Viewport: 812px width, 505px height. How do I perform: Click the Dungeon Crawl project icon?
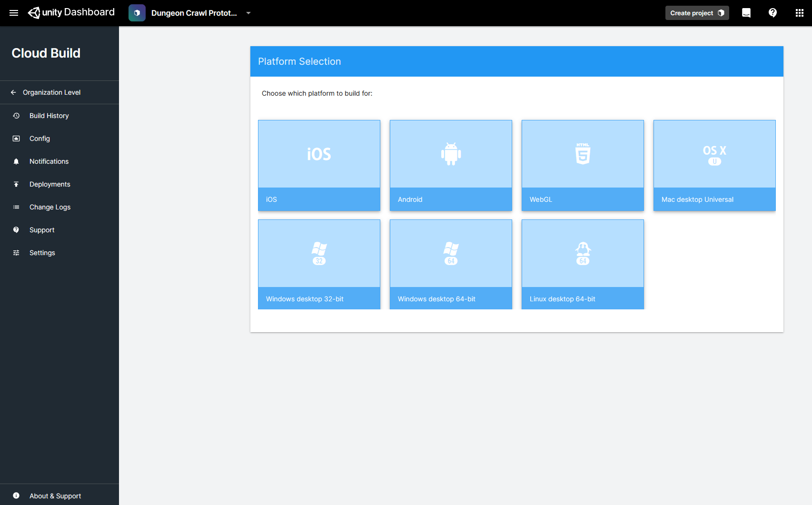click(137, 13)
